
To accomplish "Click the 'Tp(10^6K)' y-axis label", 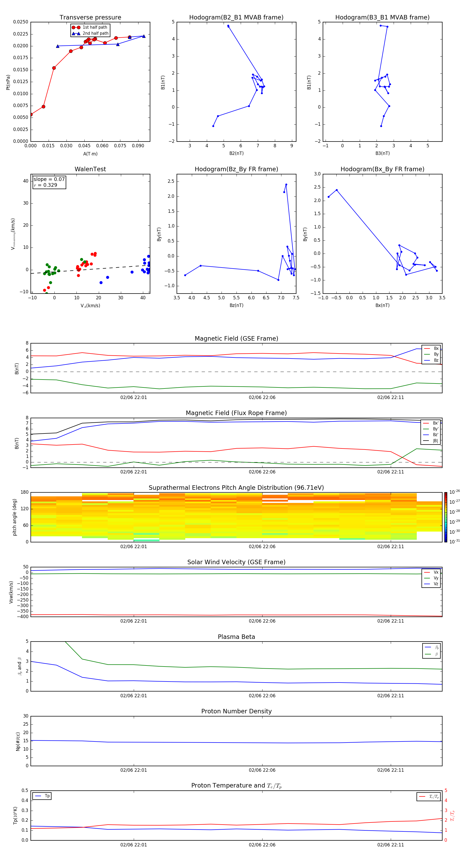I will [x=15, y=815].
